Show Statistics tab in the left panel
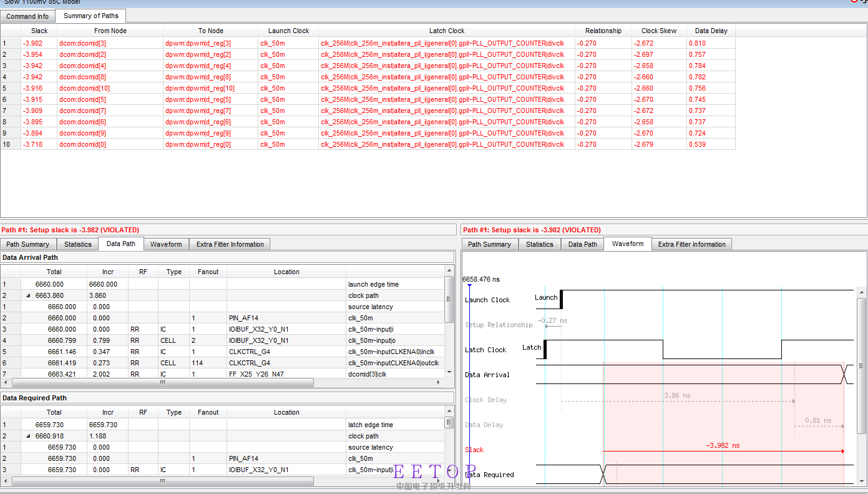Image resolution: width=868 pixels, height=494 pixels. 77,244
